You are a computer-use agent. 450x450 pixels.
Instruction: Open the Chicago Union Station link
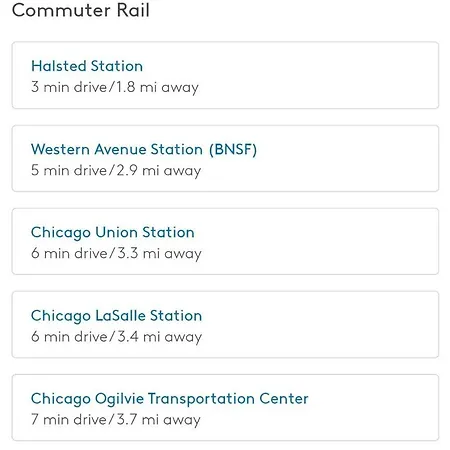click(113, 233)
